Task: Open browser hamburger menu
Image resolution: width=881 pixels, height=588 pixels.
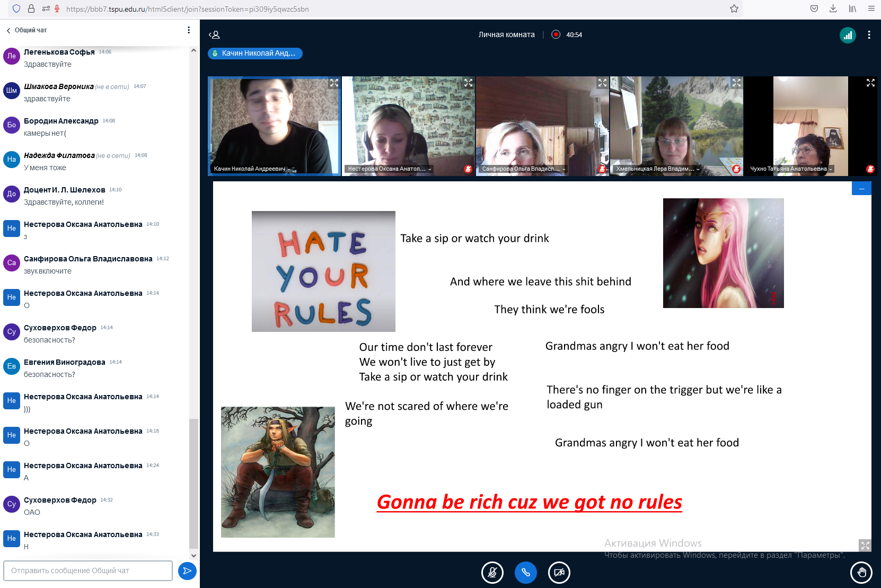Action: click(871, 8)
